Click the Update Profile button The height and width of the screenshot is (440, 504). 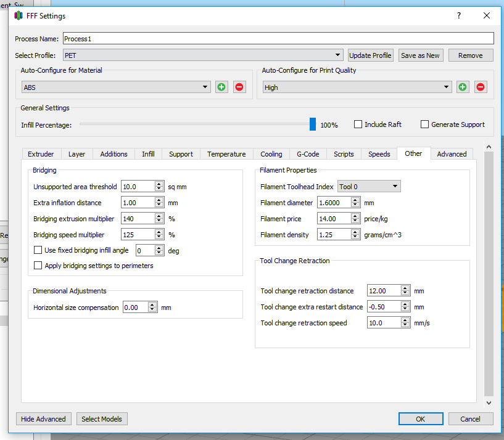click(x=370, y=55)
